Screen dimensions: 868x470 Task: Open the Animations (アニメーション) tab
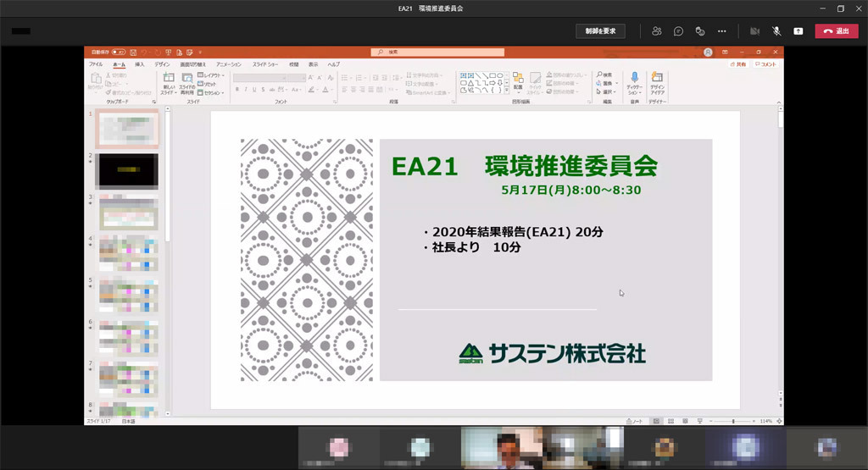click(x=229, y=64)
